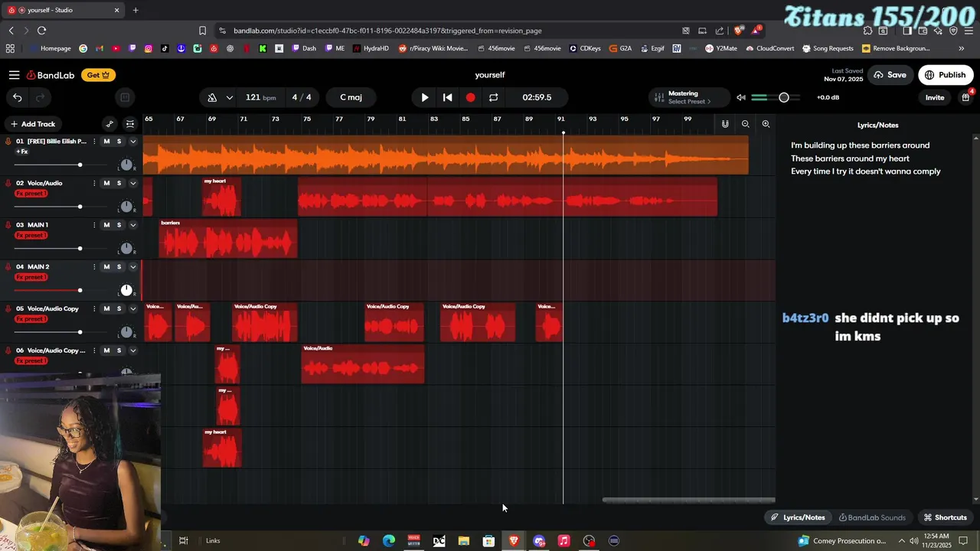Click the MAIN 2 pan knob
Screen dimensions: 980x551
pyautogui.click(x=126, y=290)
